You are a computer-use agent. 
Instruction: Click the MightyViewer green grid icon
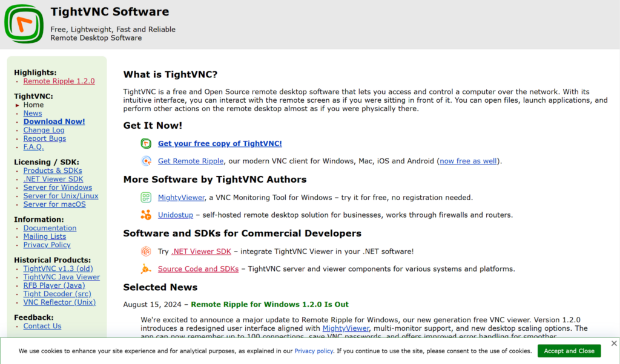pyautogui.click(x=146, y=197)
